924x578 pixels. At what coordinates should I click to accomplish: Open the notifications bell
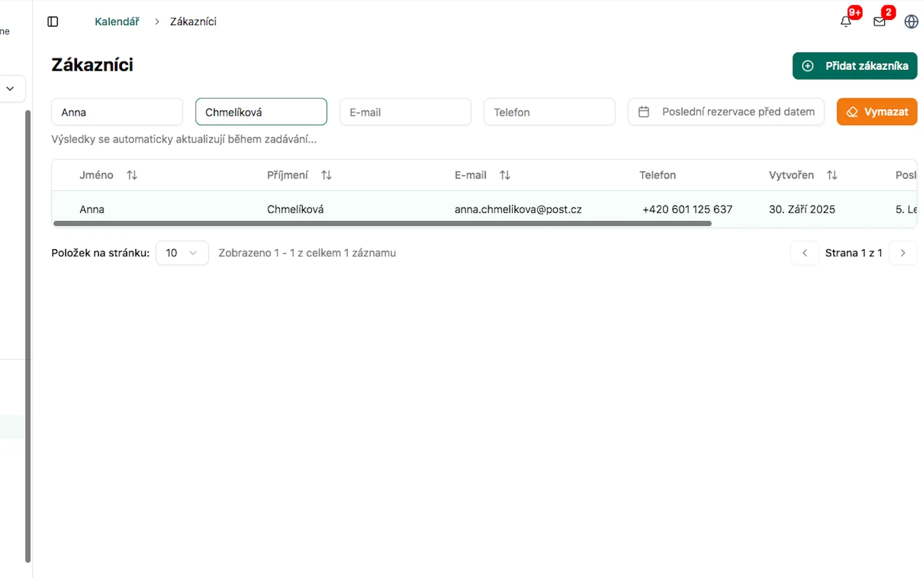[x=846, y=21]
